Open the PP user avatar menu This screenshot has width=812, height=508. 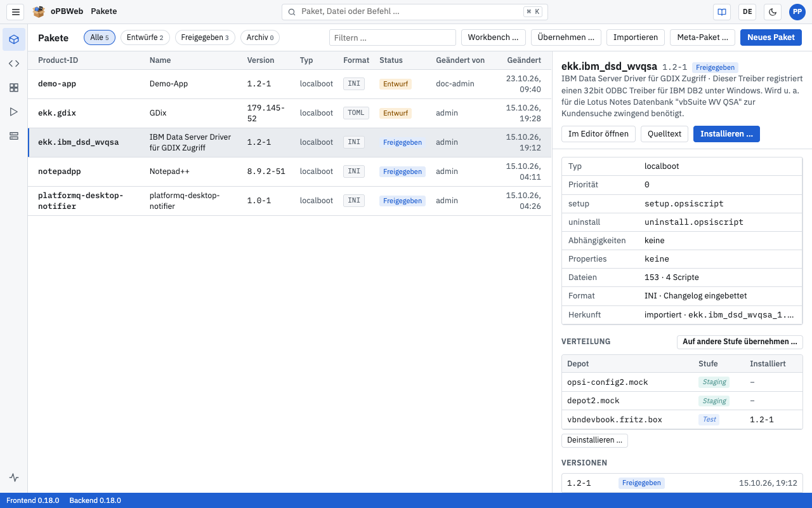[797, 11]
